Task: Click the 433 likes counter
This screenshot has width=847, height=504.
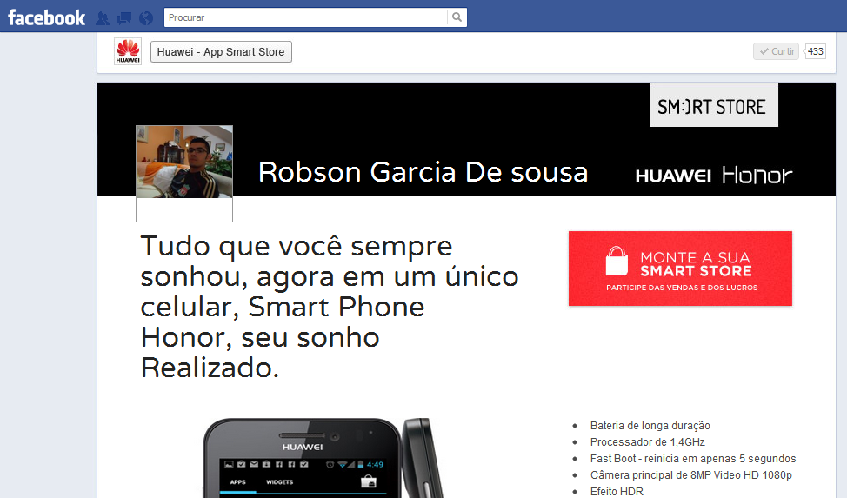Action: point(815,51)
